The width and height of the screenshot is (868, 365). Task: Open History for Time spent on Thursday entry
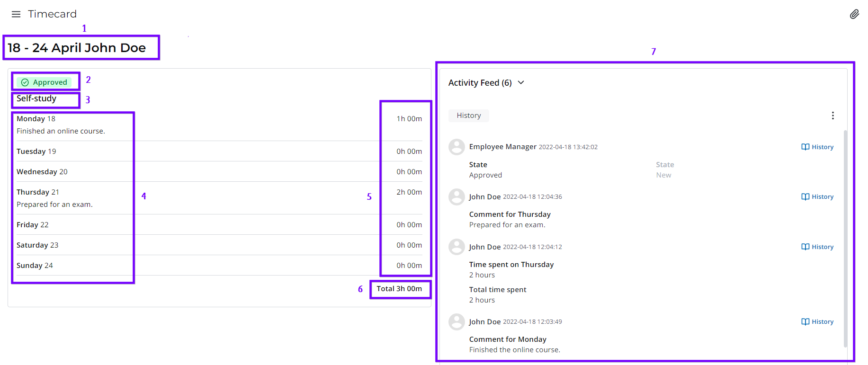point(817,247)
